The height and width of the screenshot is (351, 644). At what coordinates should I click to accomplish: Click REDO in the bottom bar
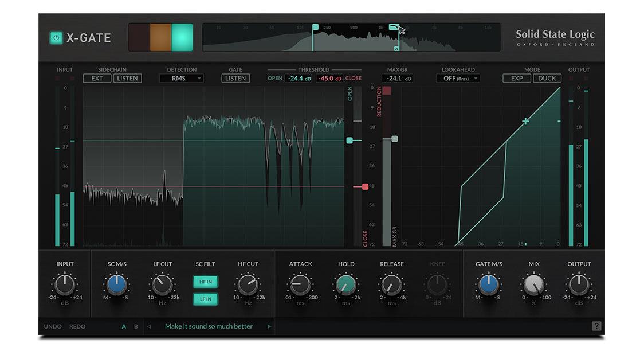(x=77, y=326)
